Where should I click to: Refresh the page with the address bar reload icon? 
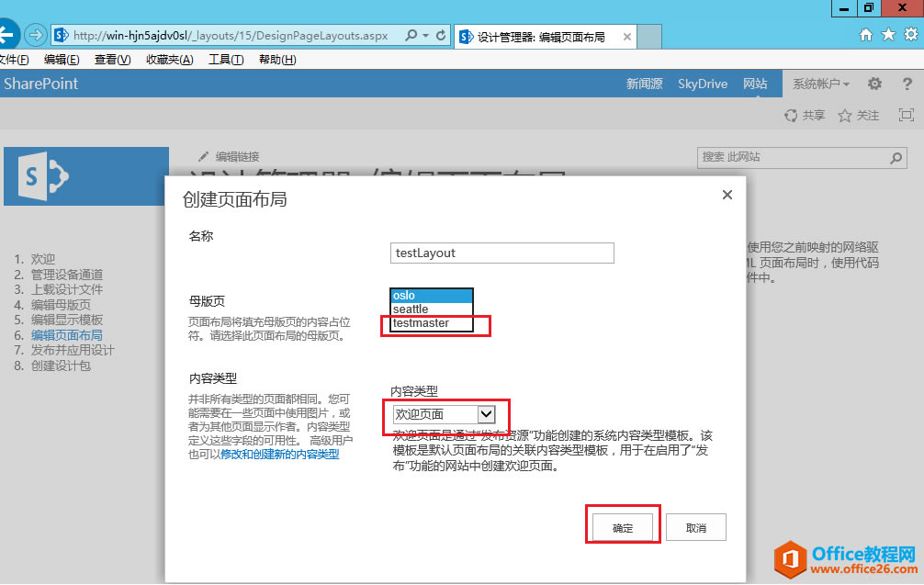(x=443, y=33)
